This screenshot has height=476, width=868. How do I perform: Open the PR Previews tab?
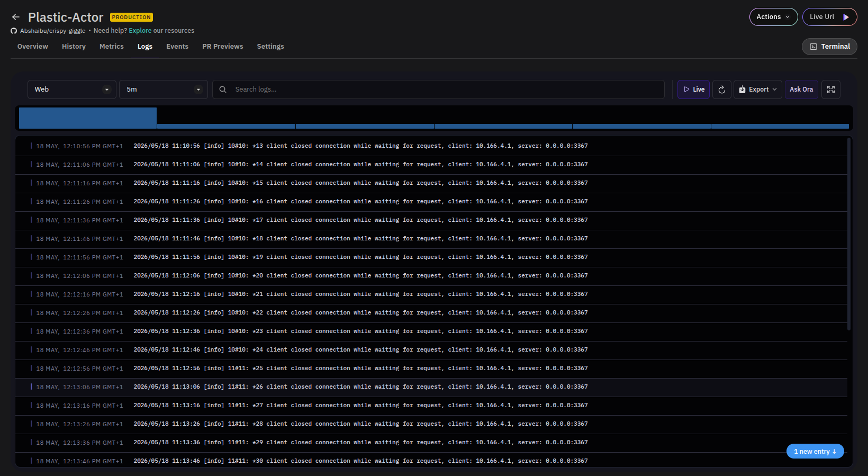(223, 47)
